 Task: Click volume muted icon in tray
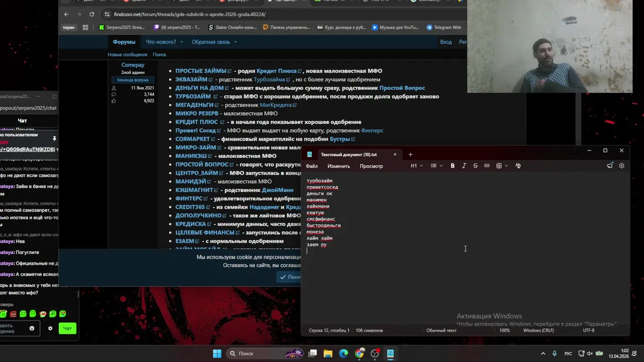click(590, 353)
